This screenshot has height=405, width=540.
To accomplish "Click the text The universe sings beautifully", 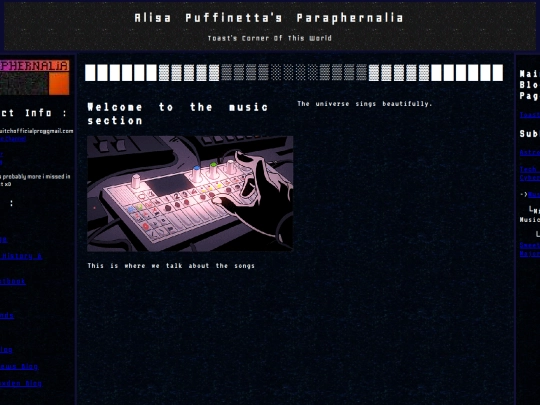I will (365, 104).
